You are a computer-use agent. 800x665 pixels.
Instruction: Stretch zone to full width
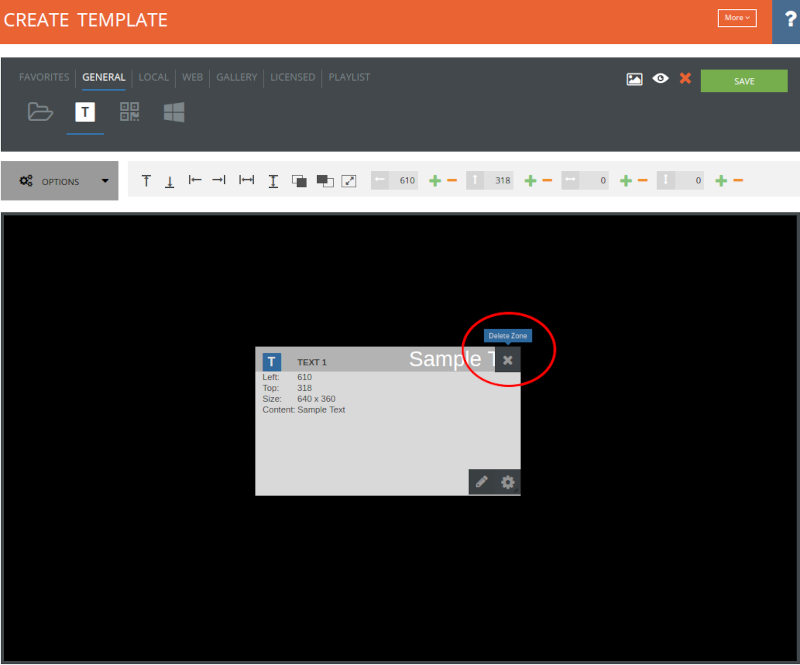(246, 180)
